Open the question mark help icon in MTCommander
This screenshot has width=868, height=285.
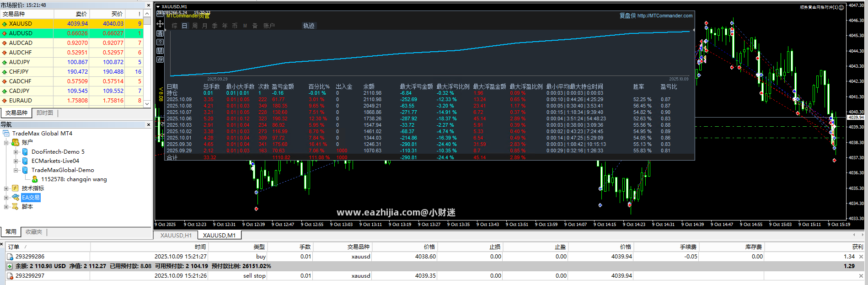(x=160, y=42)
